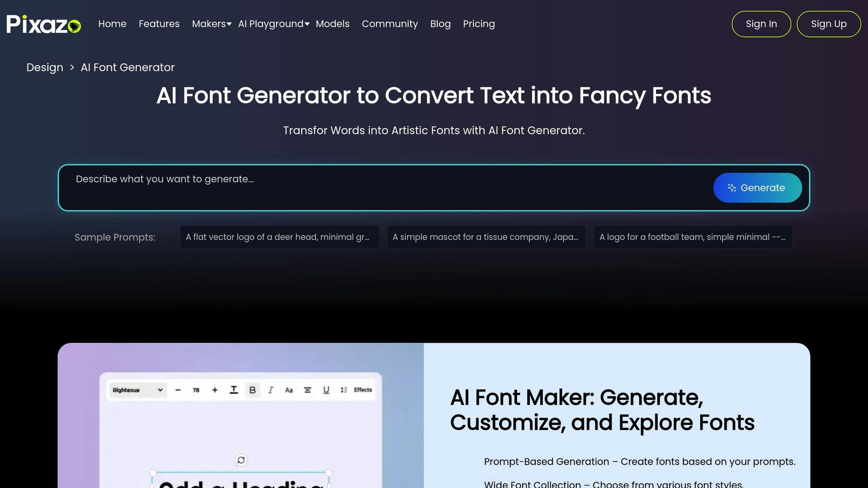Image resolution: width=868 pixels, height=488 pixels.
Task: Toggle underline formatting in preview toolbar
Action: click(326, 390)
